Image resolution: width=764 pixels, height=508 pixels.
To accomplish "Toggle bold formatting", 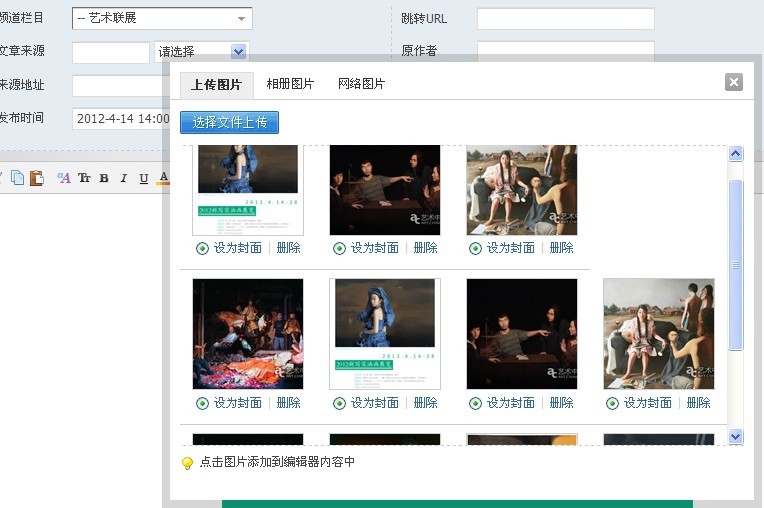I will (104, 178).
